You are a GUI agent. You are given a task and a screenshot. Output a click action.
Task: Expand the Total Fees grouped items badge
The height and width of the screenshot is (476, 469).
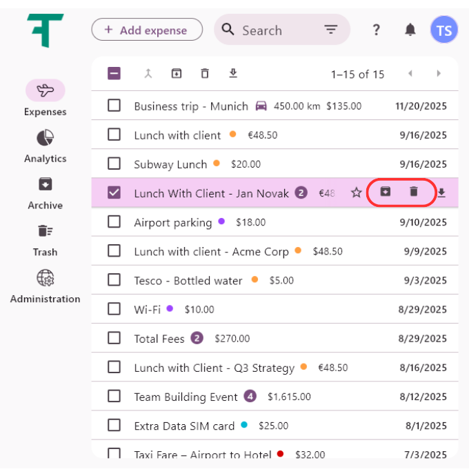(197, 338)
